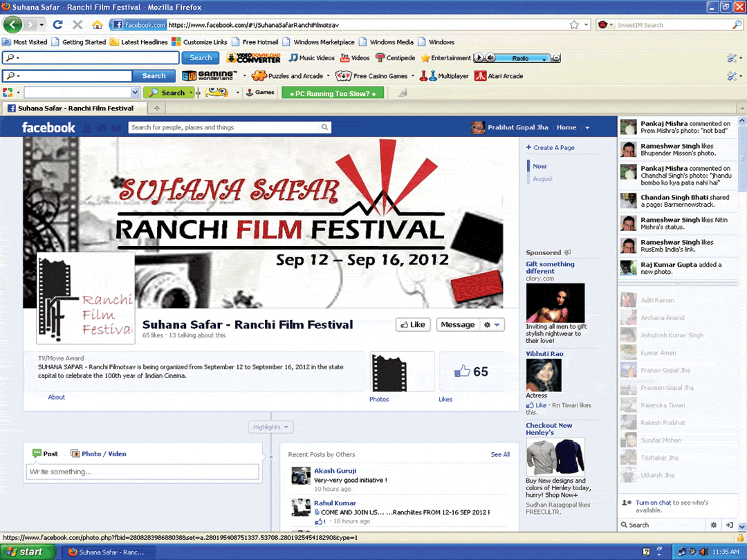Adjust the Radio volume control

click(490, 57)
